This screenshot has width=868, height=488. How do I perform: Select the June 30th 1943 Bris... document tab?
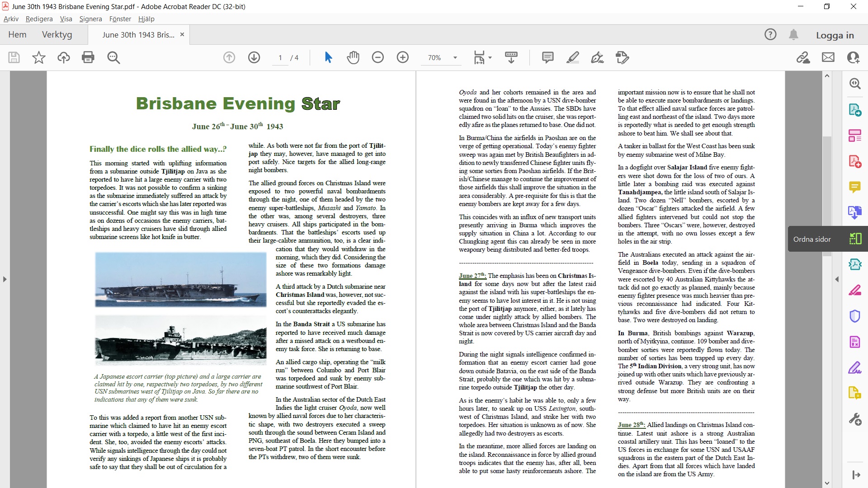click(x=138, y=35)
